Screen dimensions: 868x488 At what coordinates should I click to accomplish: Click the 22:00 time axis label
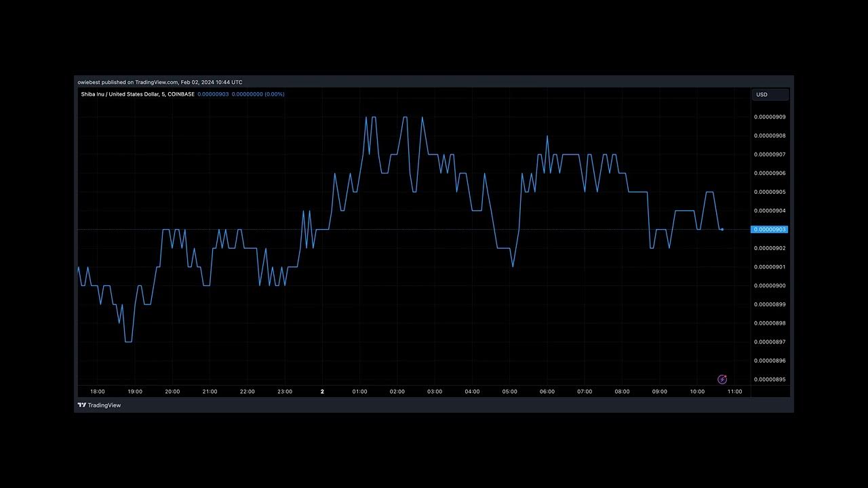[247, 392]
